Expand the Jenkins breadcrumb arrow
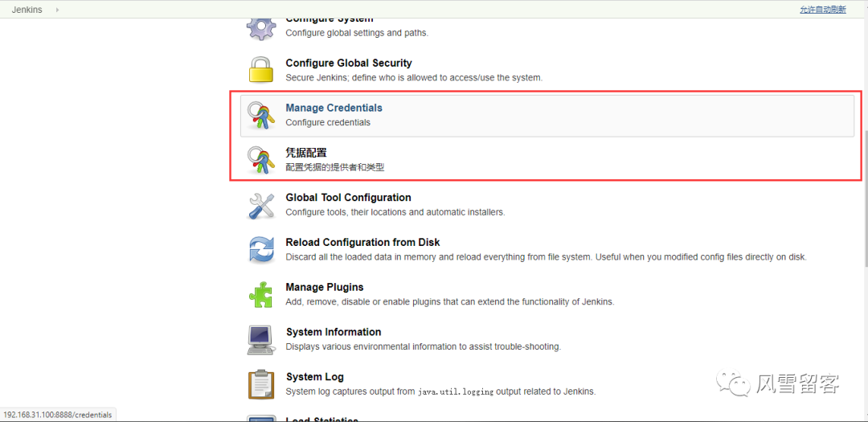This screenshot has width=868, height=422. pyautogui.click(x=58, y=10)
